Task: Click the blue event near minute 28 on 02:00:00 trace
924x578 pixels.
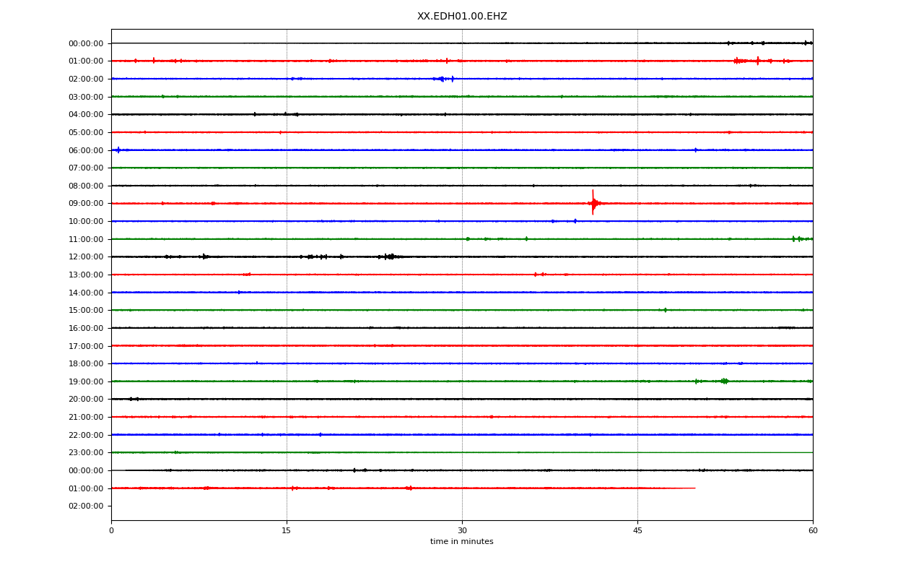Action: point(443,79)
